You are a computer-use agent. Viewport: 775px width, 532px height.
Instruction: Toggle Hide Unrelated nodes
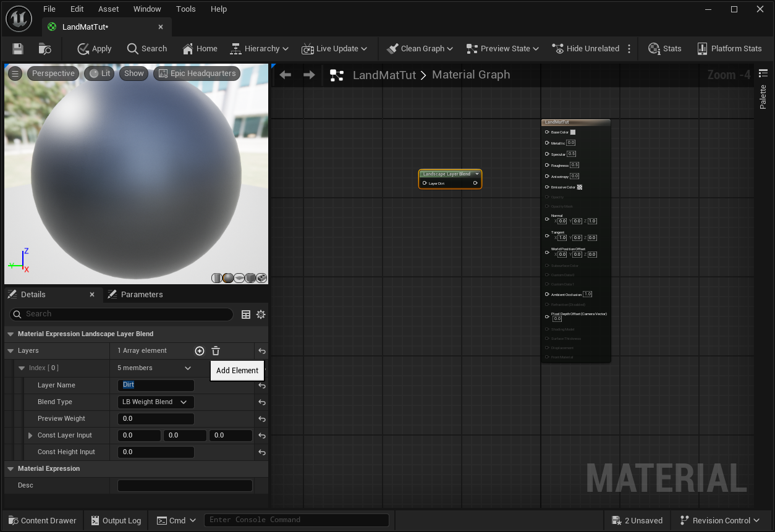(x=586, y=49)
